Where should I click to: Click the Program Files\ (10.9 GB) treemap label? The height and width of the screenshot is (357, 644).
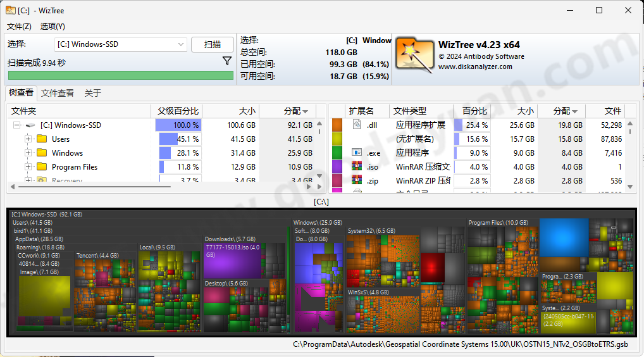(498, 223)
